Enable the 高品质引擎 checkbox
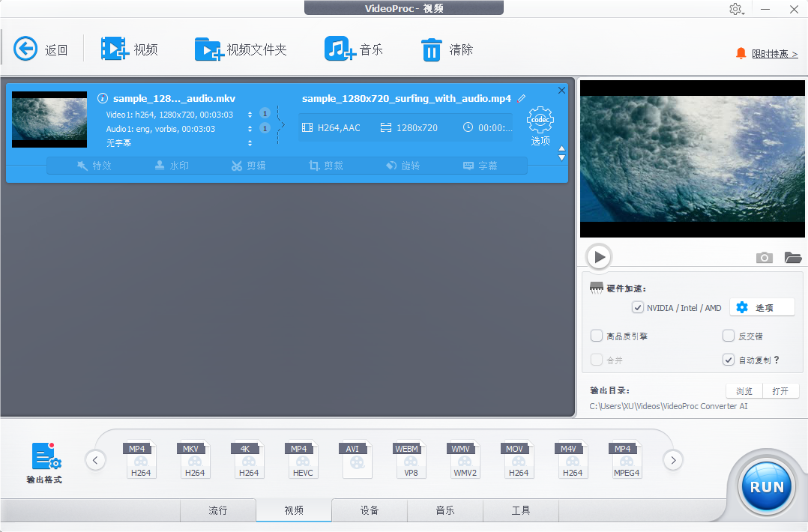Image resolution: width=808 pixels, height=532 pixels. click(x=597, y=336)
